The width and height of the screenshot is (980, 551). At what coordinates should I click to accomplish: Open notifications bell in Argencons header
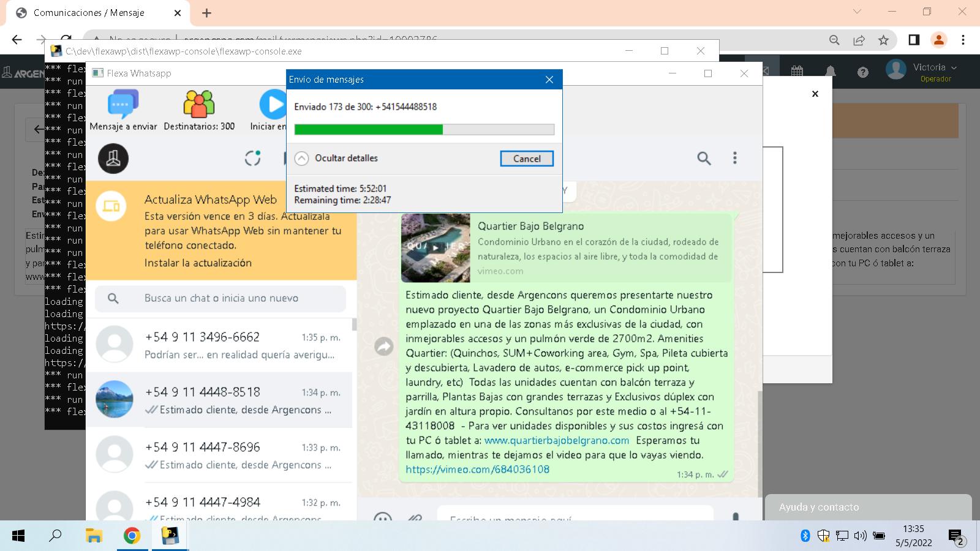click(x=831, y=72)
